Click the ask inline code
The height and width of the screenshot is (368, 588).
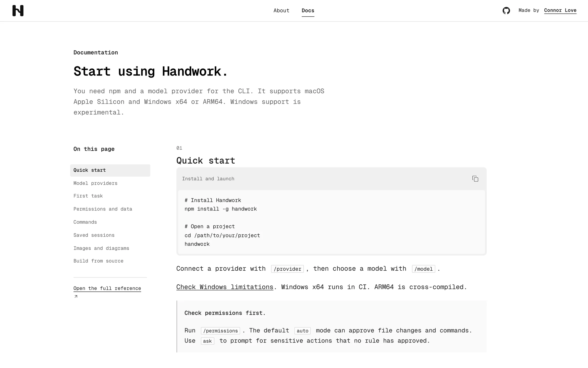(207, 341)
